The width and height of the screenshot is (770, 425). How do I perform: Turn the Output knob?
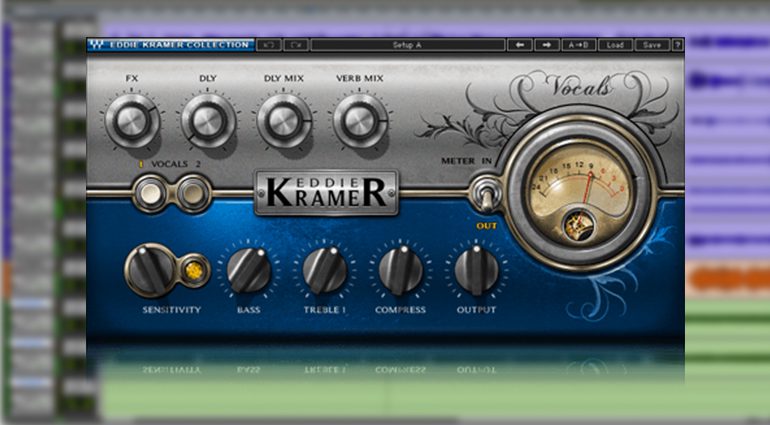pos(476,270)
